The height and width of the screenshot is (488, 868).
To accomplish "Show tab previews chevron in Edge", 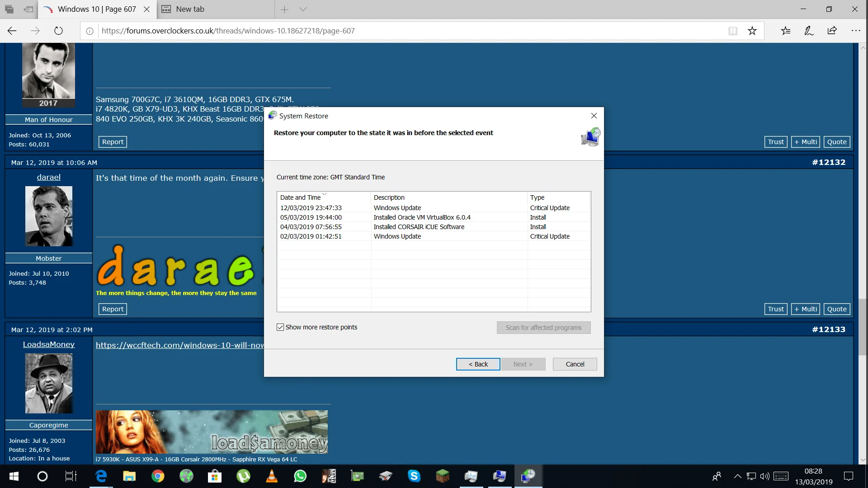I will coord(303,9).
